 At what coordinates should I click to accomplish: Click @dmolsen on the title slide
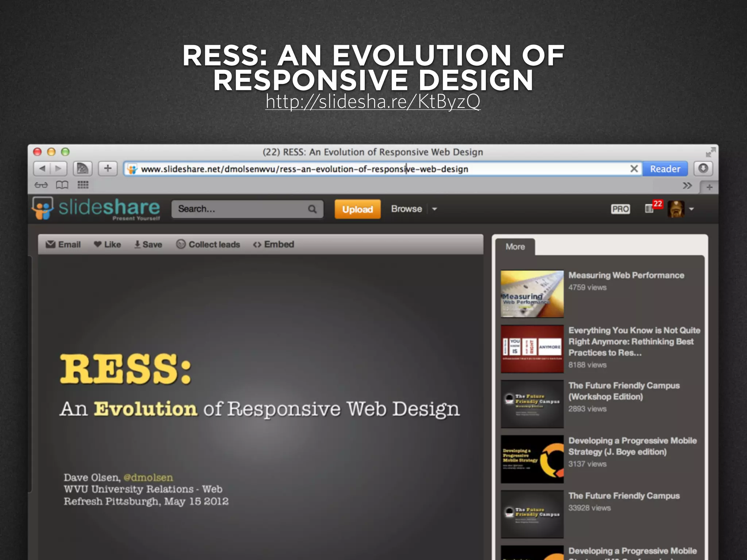pos(148,478)
